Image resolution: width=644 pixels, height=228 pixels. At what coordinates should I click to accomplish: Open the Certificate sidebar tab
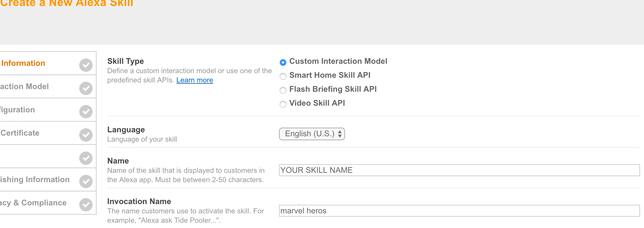tap(20, 133)
